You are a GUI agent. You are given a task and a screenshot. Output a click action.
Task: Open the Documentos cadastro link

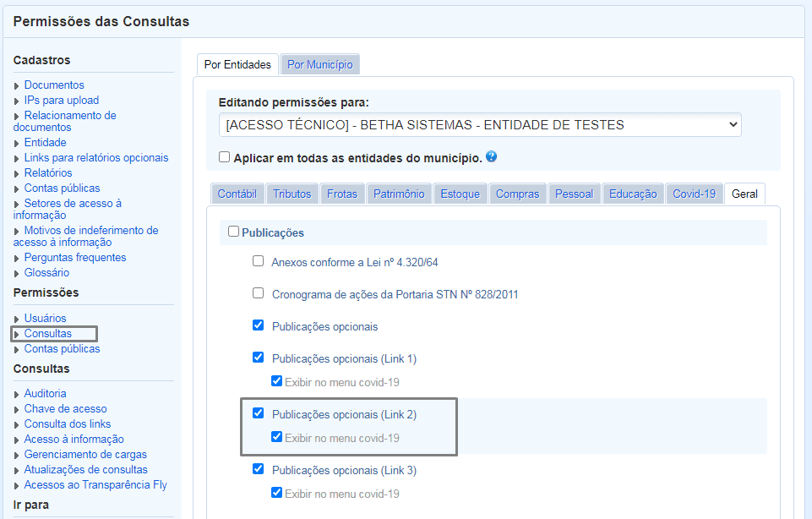(x=54, y=85)
